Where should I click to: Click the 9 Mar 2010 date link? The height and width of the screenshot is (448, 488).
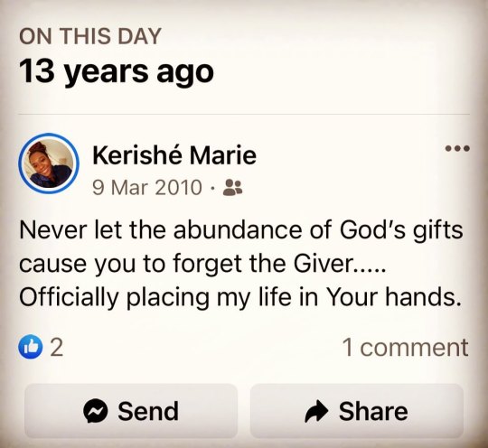click(147, 188)
